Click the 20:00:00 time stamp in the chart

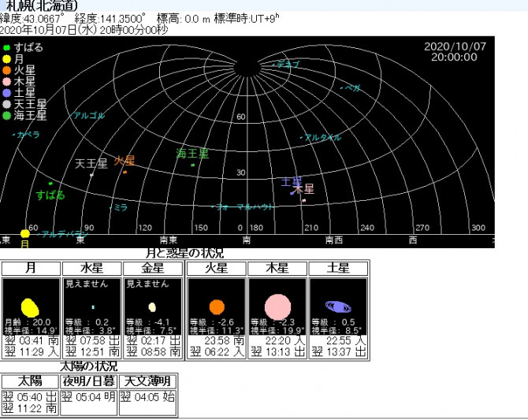[454, 57]
